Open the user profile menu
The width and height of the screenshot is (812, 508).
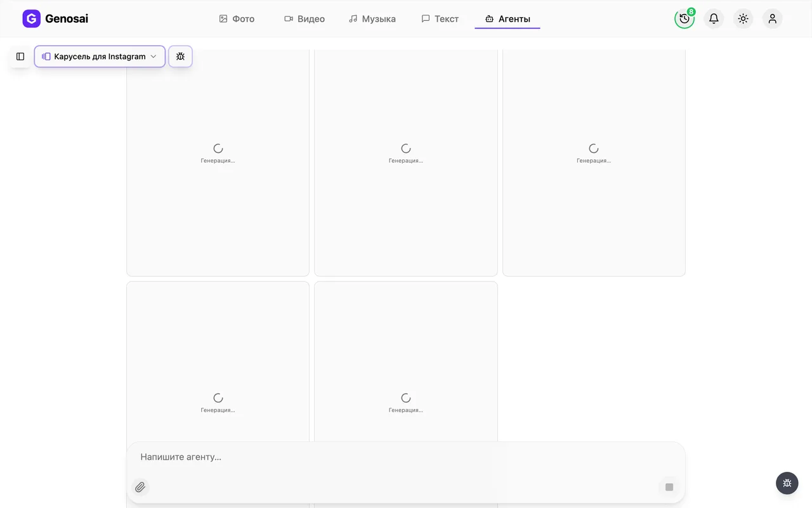(x=772, y=18)
